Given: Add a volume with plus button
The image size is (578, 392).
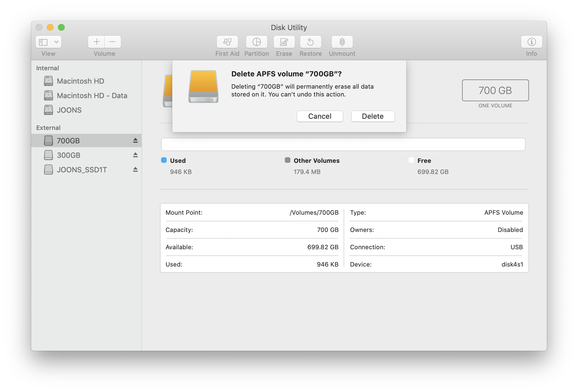Looking at the screenshot, I should pos(96,42).
